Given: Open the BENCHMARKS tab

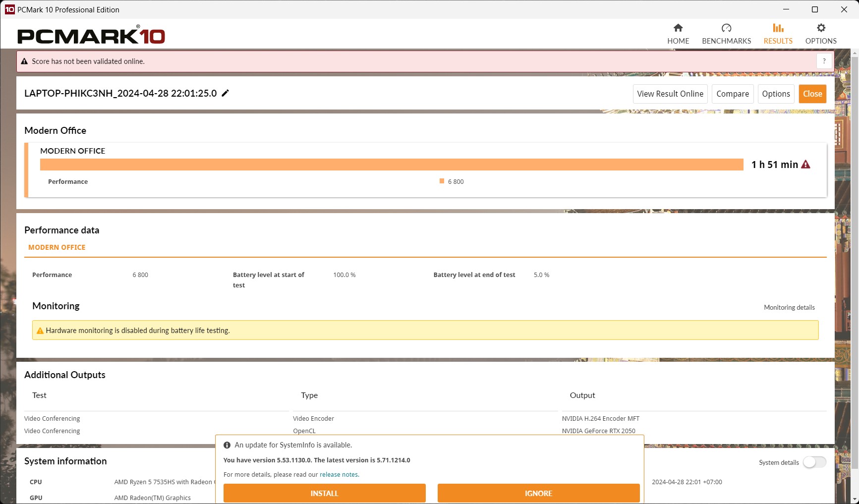Looking at the screenshot, I should [x=726, y=34].
